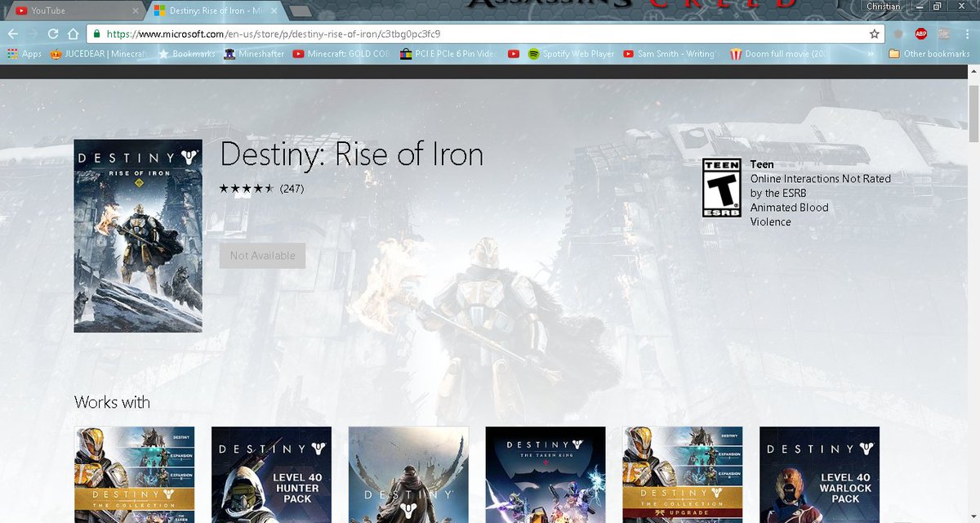Click the Adblock Plus ABP extension icon
This screenshot has width=980, height=523.
point(921,34)
